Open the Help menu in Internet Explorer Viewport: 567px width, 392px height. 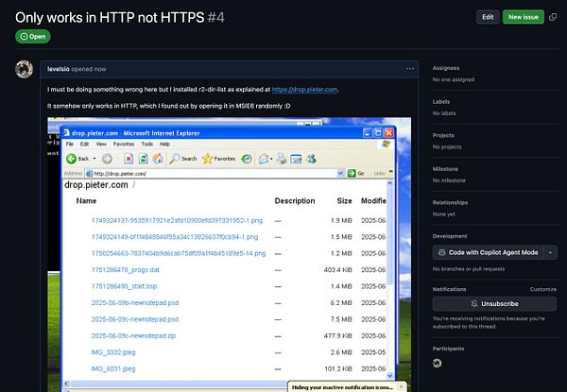pos(164,144)
